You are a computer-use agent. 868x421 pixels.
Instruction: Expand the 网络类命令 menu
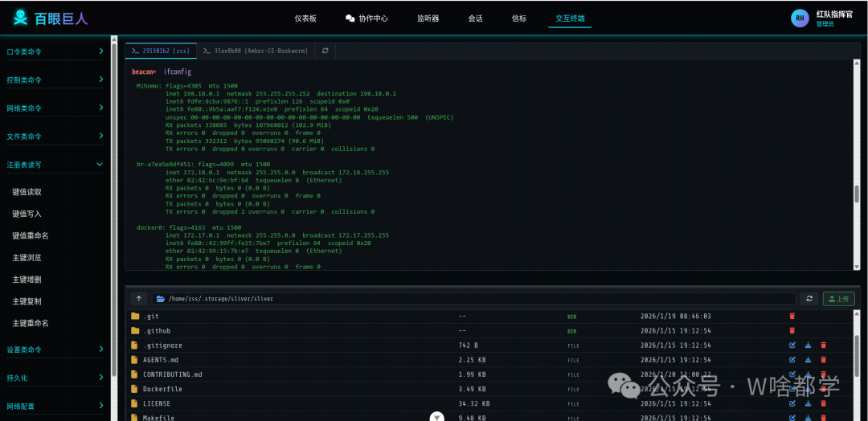pos(55,108)
